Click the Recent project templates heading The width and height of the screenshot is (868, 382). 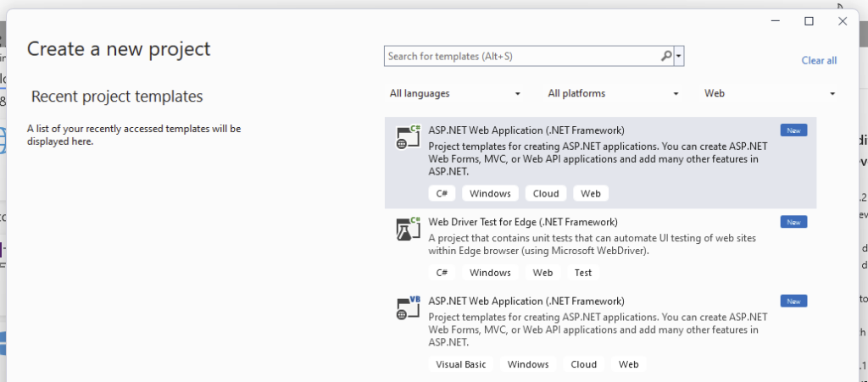117,97
